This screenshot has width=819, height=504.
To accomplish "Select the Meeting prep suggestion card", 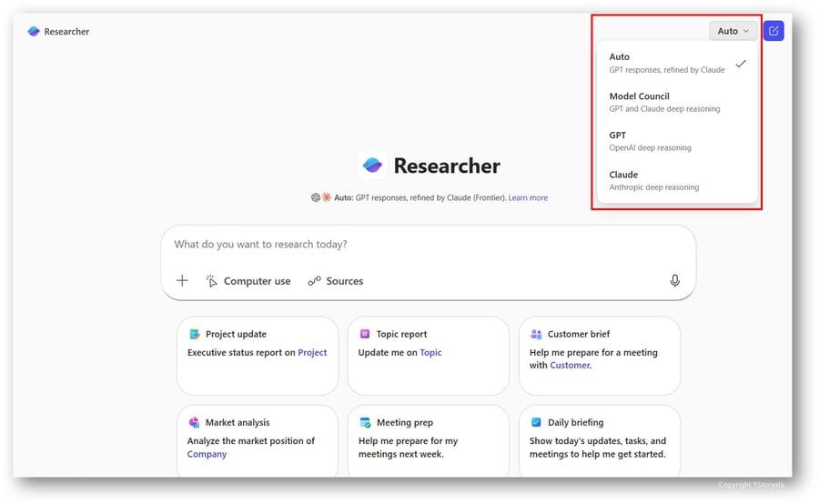I will click(429, 440).
